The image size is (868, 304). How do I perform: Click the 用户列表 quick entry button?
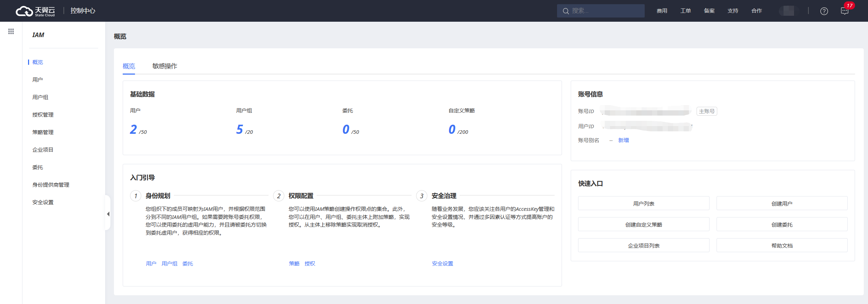(x=644, y=203)
